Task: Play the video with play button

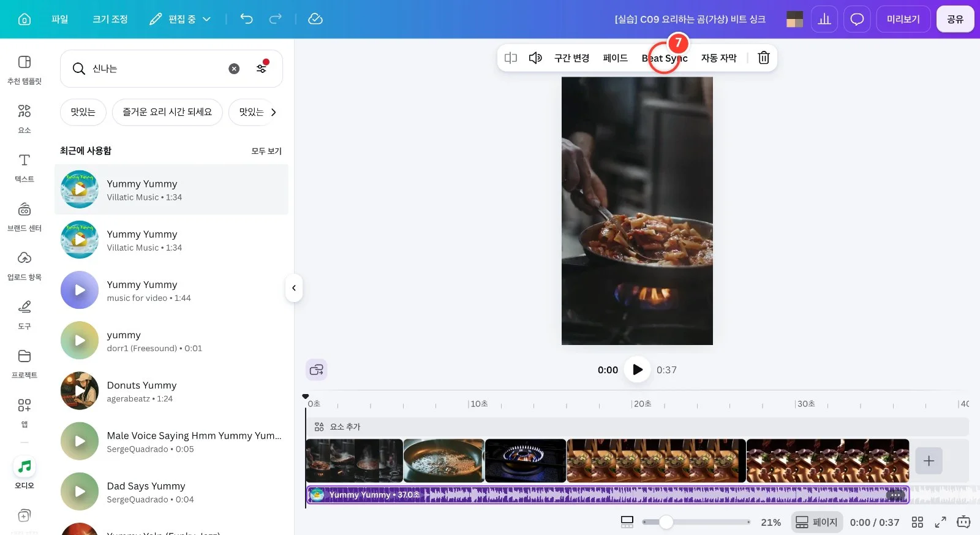Action: (638, 370)
